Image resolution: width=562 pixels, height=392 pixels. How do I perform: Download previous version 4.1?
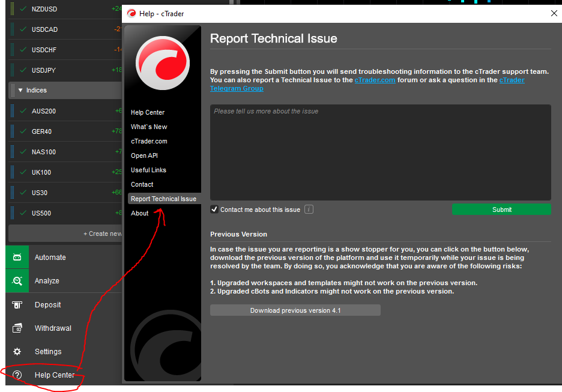295,310
